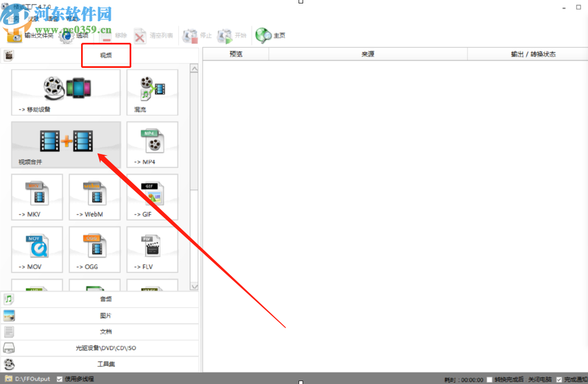Choose the -> MP4 conversion tile
This screenshot has width=588, height=384.
(x=152, y=144)
